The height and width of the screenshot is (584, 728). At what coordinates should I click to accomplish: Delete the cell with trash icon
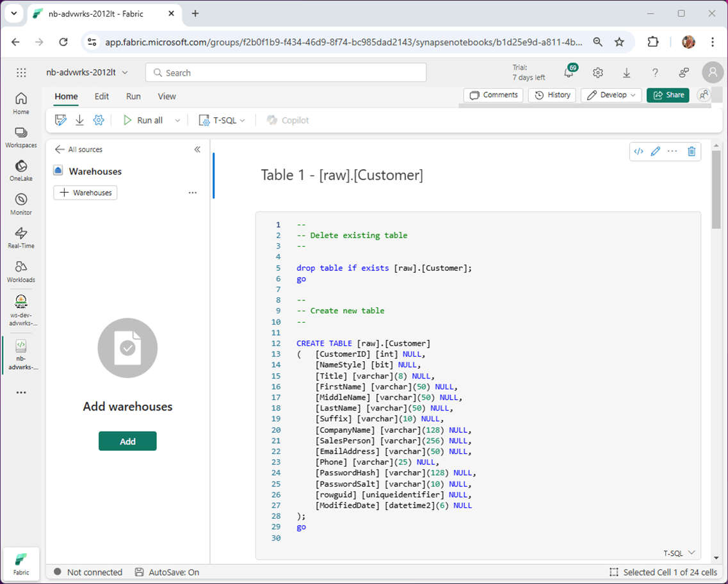click(x=692, y=152)
